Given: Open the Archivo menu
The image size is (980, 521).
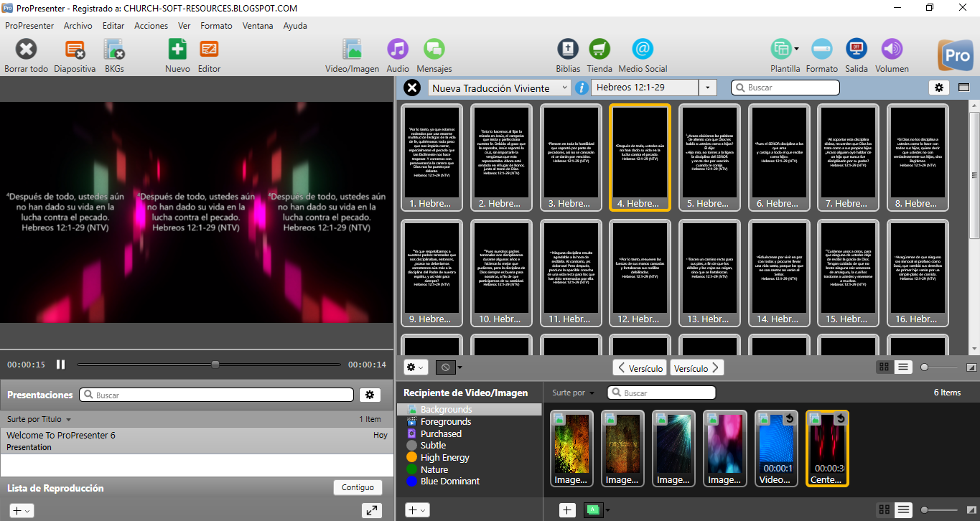Looking at the screenshot, I should [78, 25].
